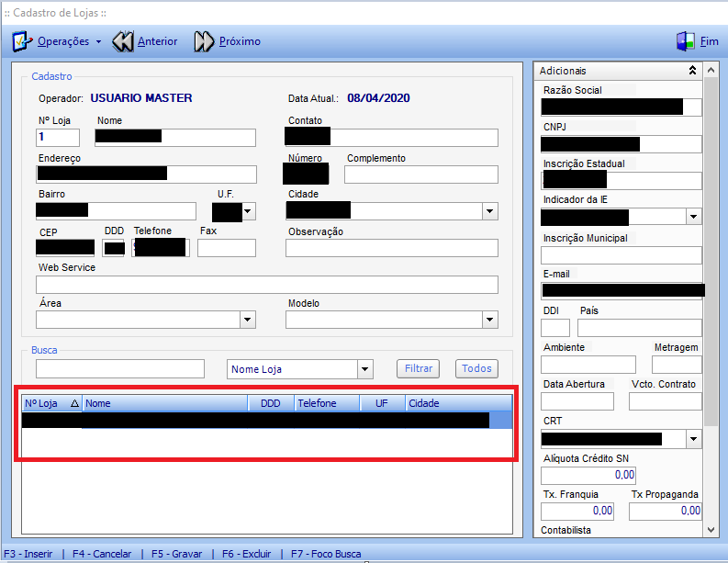Expand the Operações dropdown arrow
This screenshot has height=563, width=728.
98,42
